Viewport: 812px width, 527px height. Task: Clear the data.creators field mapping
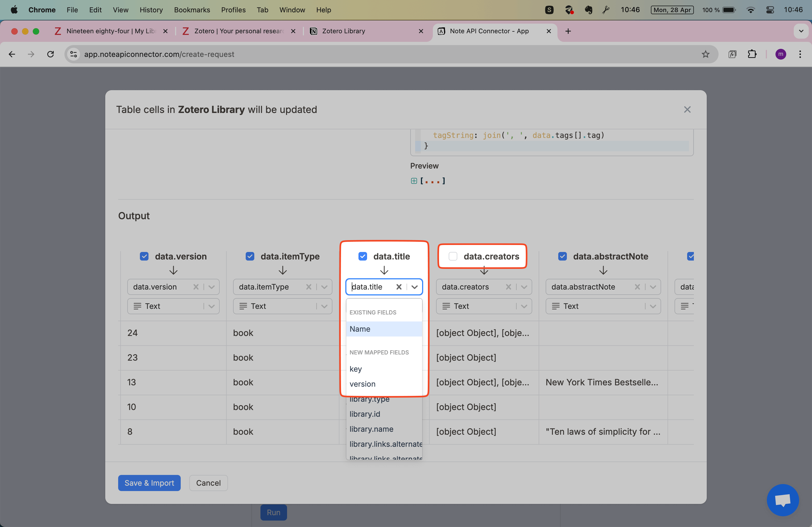(x=508, y=287)
